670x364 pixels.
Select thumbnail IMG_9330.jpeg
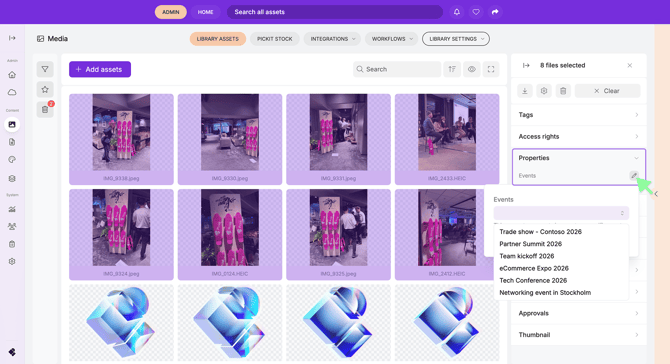pyautogui.click(x=230, y=139)
